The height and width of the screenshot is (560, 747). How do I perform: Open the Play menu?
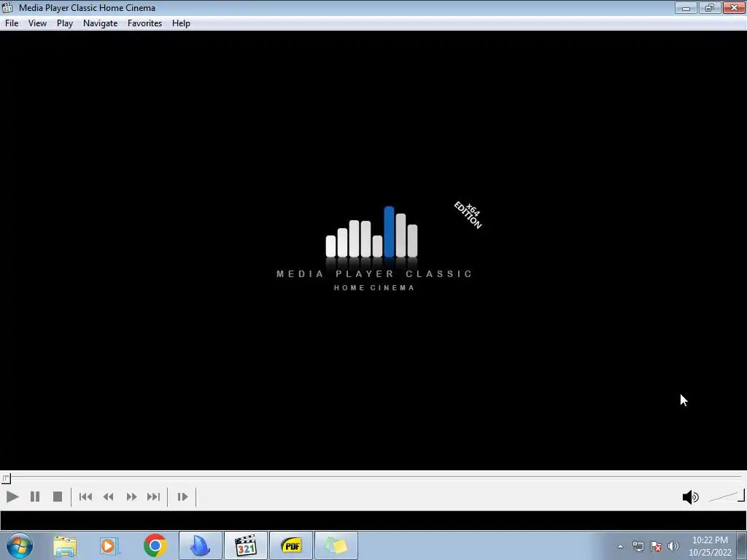tap(65, 23)
